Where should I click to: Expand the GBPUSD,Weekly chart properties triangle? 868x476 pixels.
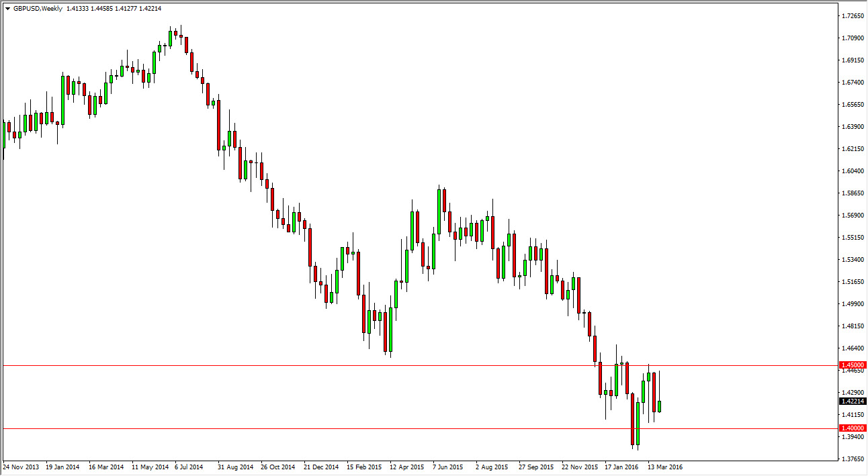coord(9,9)
